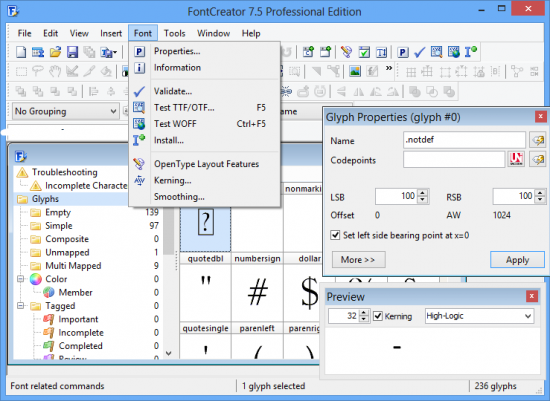Click the Member color globe icon
Image resolution: width=550 pixels, height=401 pixels.
tap(49, 292)
